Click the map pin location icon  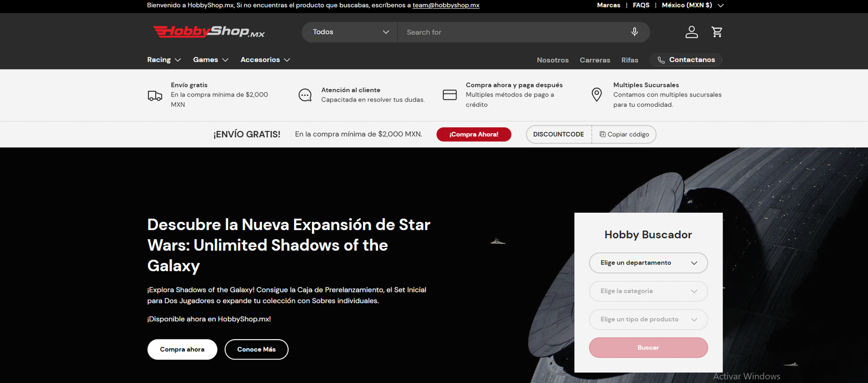click(x=597, y=95)
